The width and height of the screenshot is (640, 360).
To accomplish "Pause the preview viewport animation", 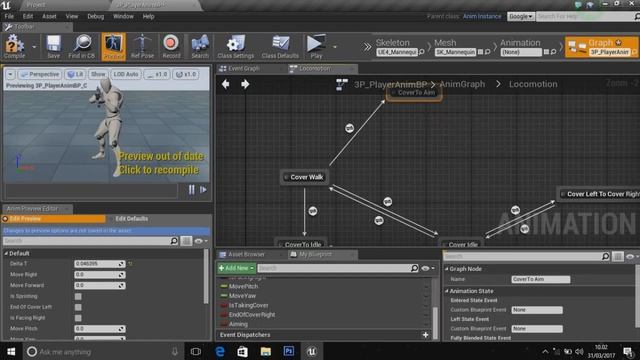I will click(191, 190).
